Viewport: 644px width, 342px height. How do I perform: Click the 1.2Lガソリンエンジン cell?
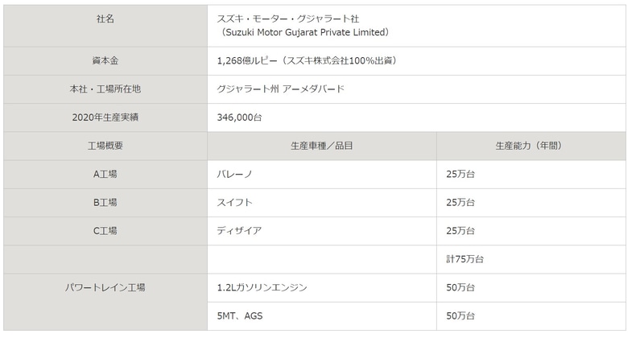[262, 287]
